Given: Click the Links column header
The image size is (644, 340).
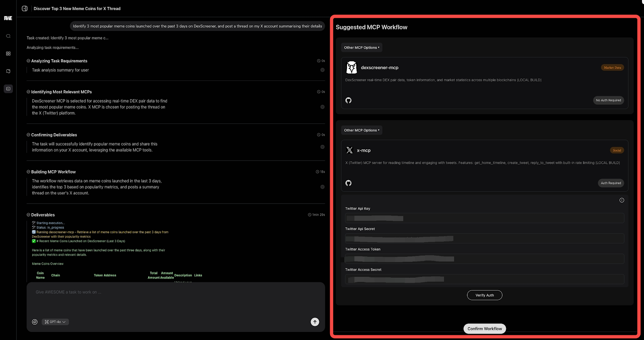Looking at the screenshot, I should click(198, 276).
